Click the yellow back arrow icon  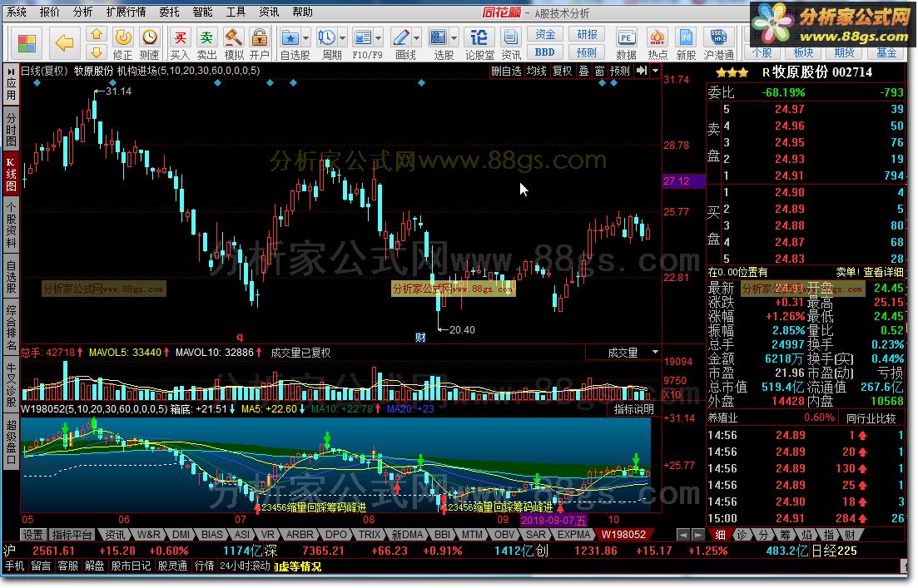pos(64,42)
